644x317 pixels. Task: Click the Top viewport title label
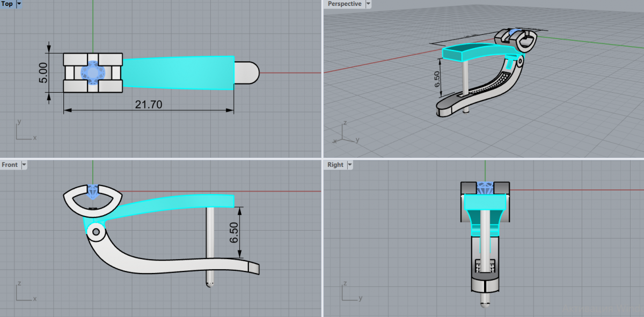[x=8, y=4]
